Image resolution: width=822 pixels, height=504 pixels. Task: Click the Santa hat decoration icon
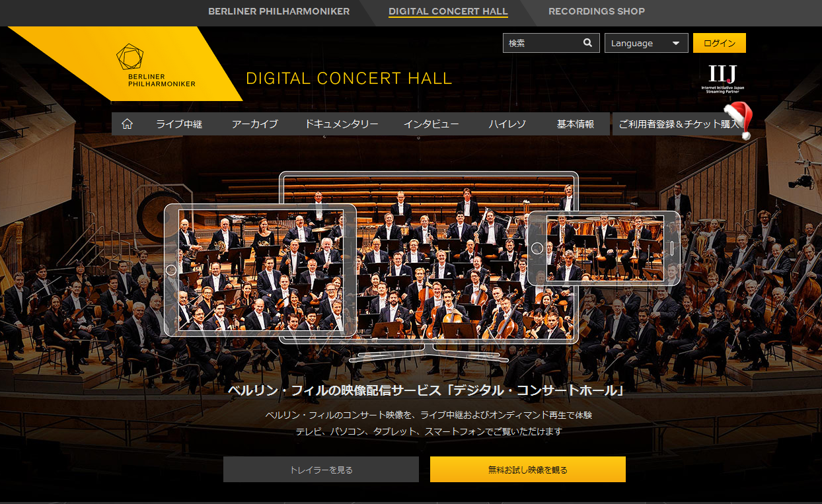pyautogui.click(x=739, y=121)
